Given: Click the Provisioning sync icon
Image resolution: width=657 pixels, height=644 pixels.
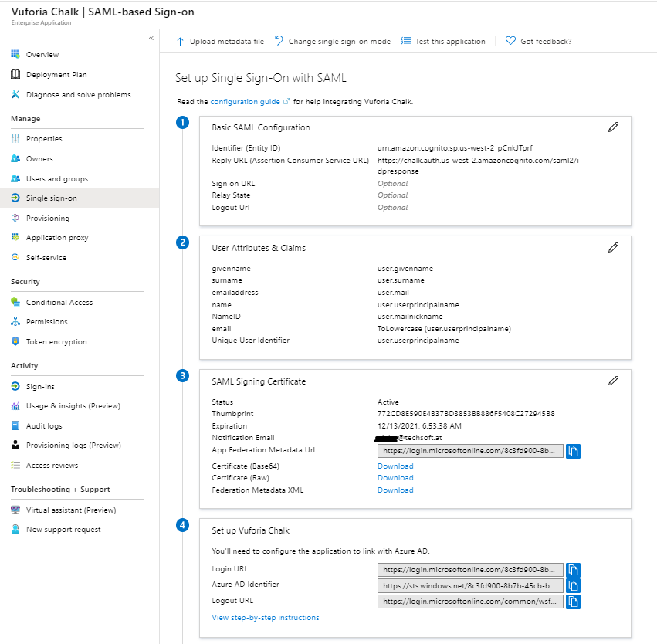Looking at the screenshot, I should [x=15, y=218].
